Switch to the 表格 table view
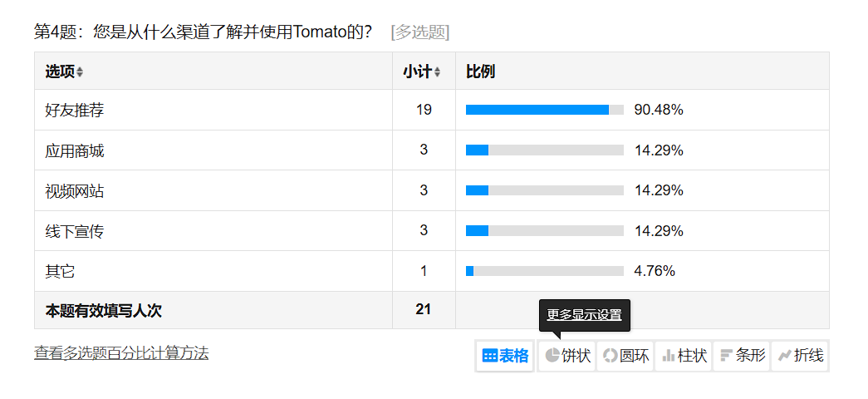Screen dimensions: 868x399 505,356
